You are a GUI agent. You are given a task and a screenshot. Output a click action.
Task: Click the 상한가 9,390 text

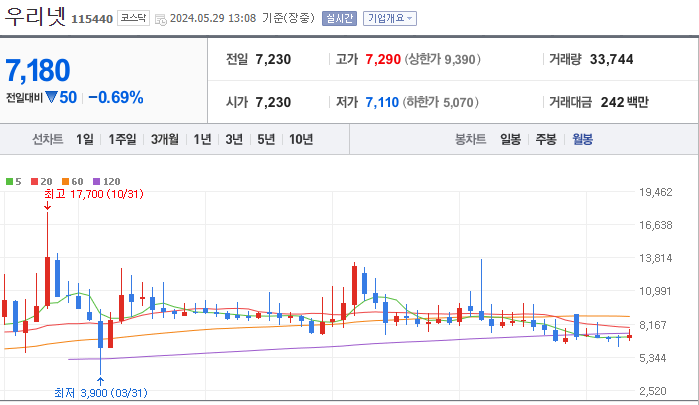click(x=442, y=59)
